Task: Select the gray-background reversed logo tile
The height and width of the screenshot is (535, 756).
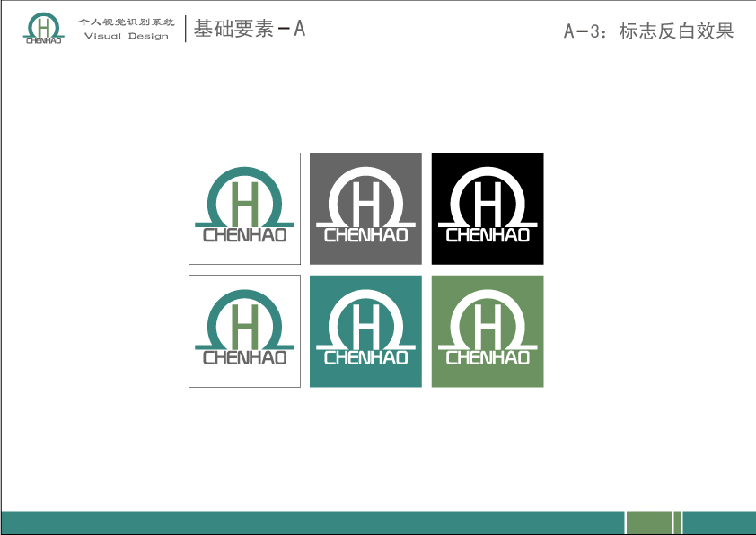Action: pyautogui.click(x=366, y=208)
